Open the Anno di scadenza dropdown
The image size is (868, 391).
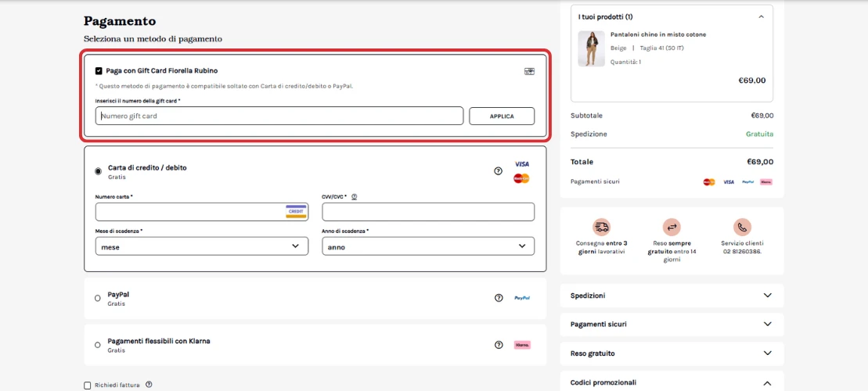click(428, 246)
